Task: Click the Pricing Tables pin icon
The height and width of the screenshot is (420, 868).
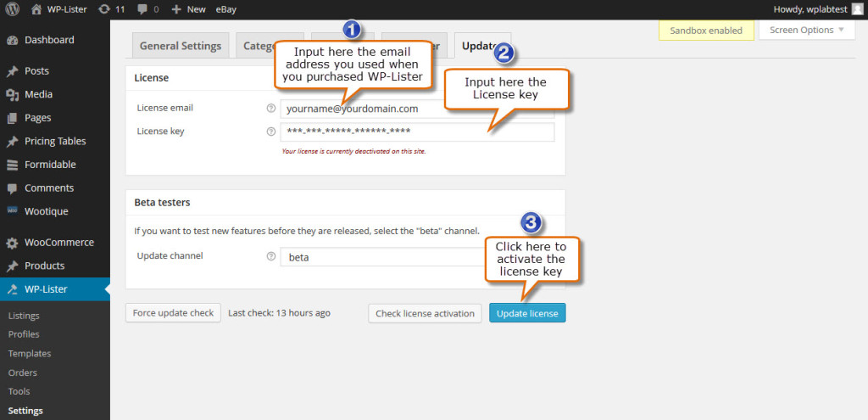Action: (12, 142)
